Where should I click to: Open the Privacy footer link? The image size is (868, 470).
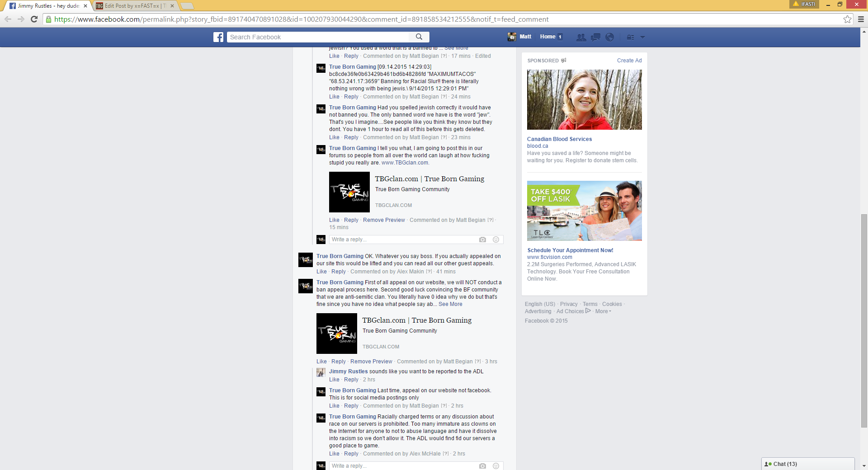(x=569, y=304)
